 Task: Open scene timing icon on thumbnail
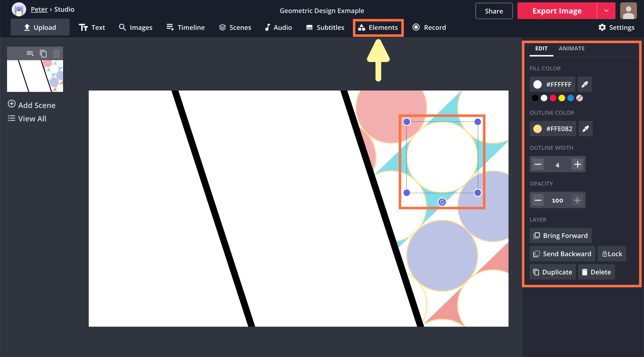(x=30, y=53)
